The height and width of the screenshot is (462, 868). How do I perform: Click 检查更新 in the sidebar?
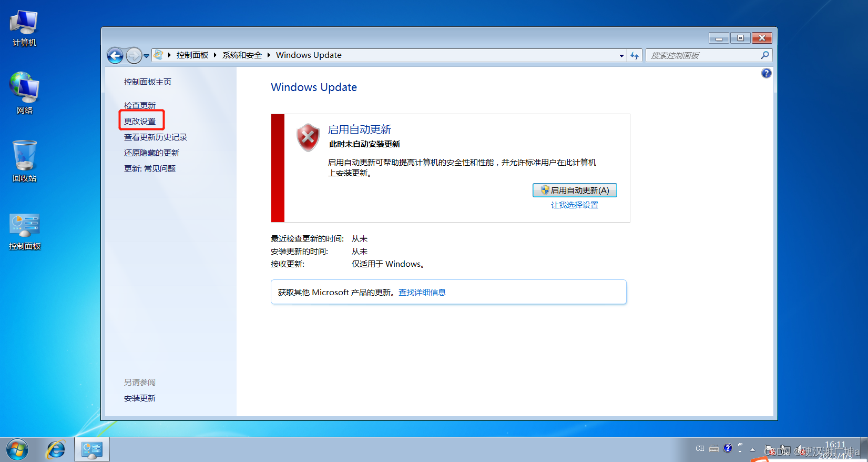tap(140, 105)
